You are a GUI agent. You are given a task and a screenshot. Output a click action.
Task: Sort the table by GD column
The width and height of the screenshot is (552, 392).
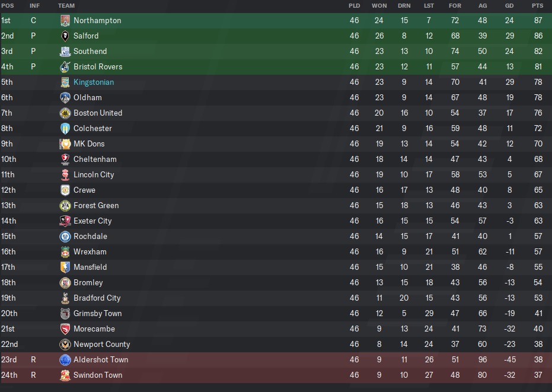[x=509, y=6]
